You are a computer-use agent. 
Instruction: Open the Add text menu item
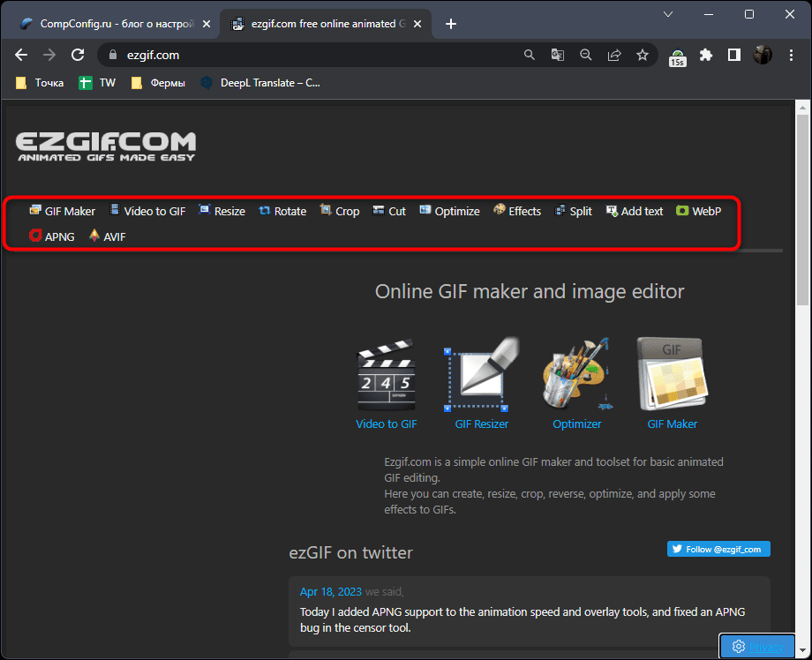[x=634, y=211]
